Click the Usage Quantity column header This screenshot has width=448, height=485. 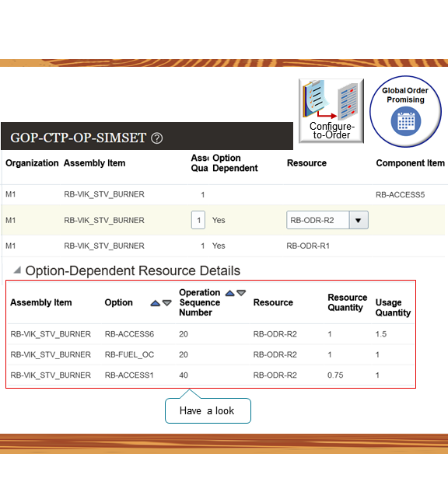coord(393,308)
